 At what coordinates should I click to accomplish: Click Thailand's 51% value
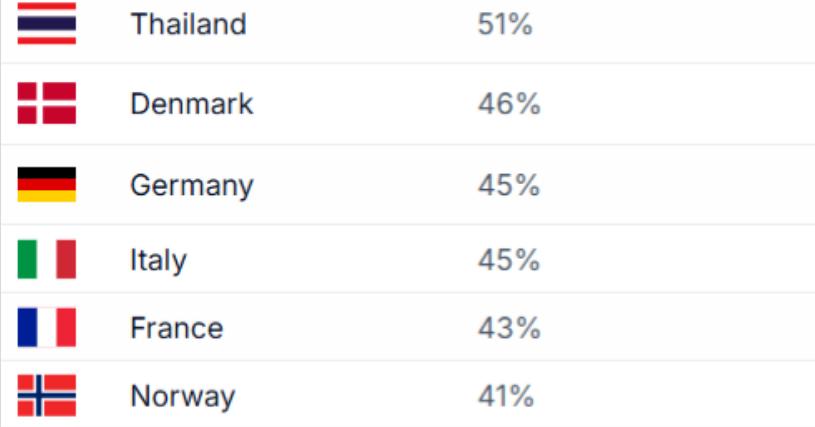pos(505,24)
